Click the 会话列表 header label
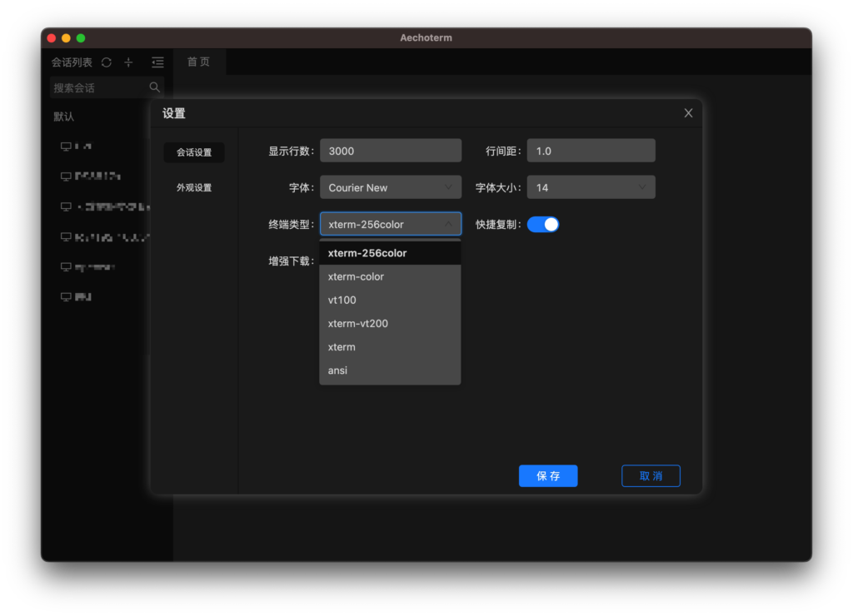This screenshot has height=616, width=853. pyautogui.click(x=72, y=62)
